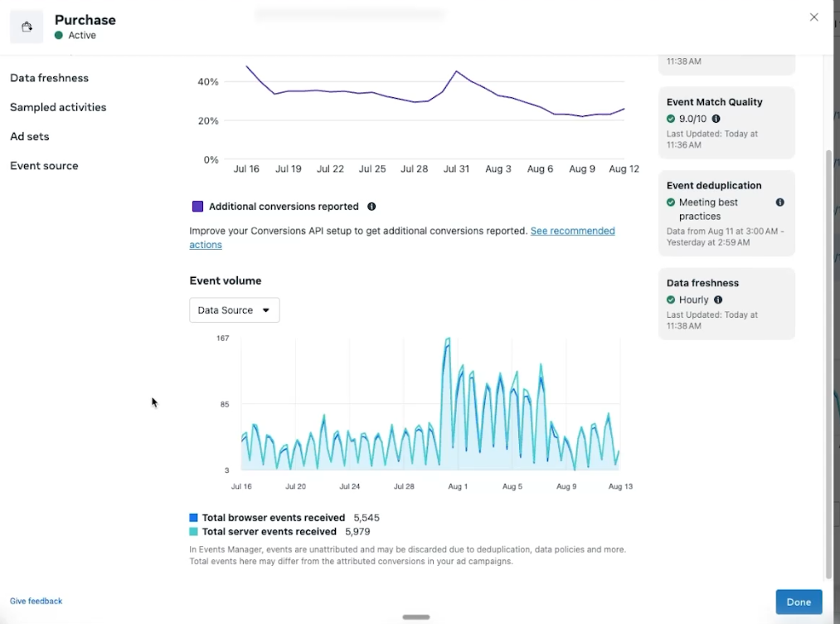Open Event deduplication info icon

pyautogui.click(x=780, y=202)
